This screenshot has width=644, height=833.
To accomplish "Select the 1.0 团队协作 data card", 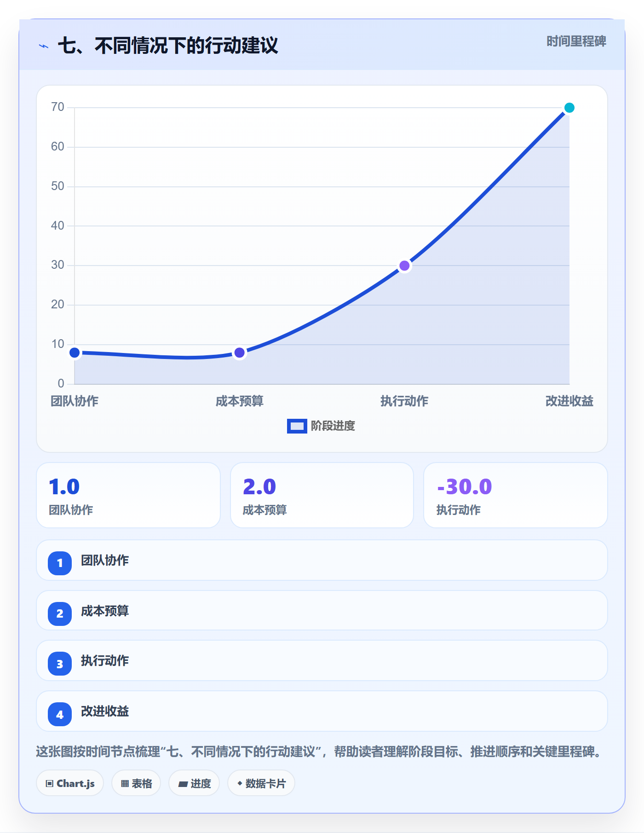I will coord(128,495).
